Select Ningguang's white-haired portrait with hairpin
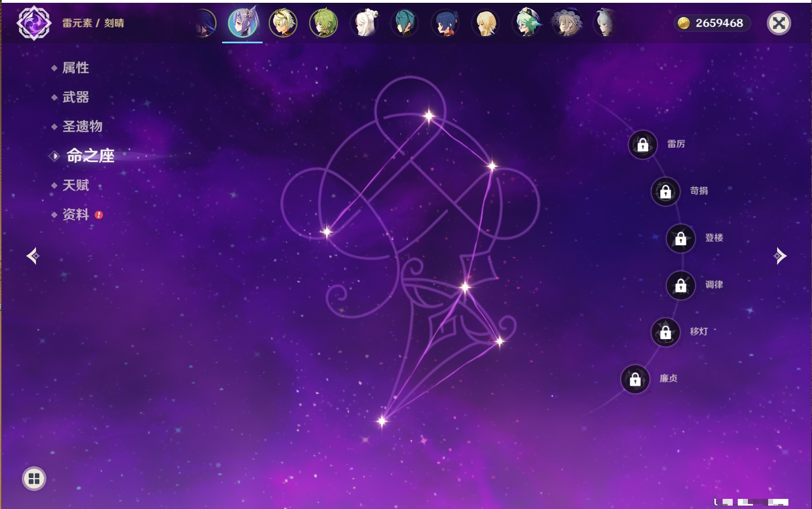The image size is (812, 509). (364, 23)
